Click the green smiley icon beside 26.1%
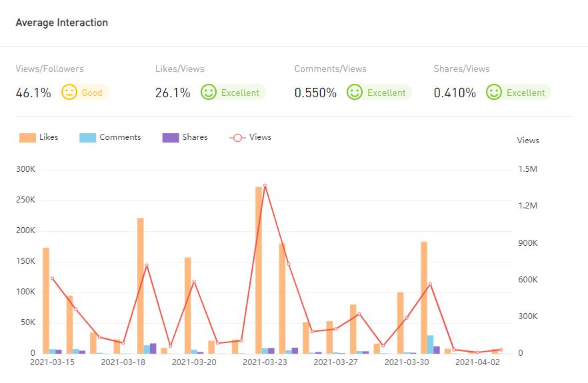This screenshot has width=588, height=383. (209, 93)
